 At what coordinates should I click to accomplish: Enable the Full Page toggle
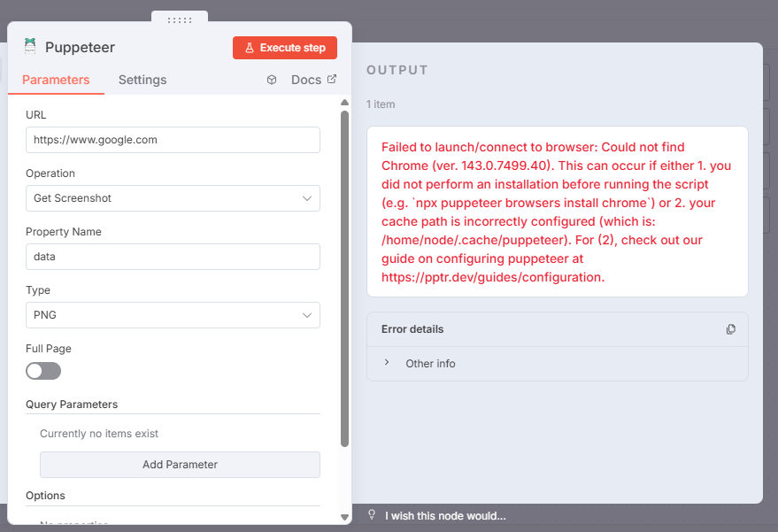[x=43, y=371]
